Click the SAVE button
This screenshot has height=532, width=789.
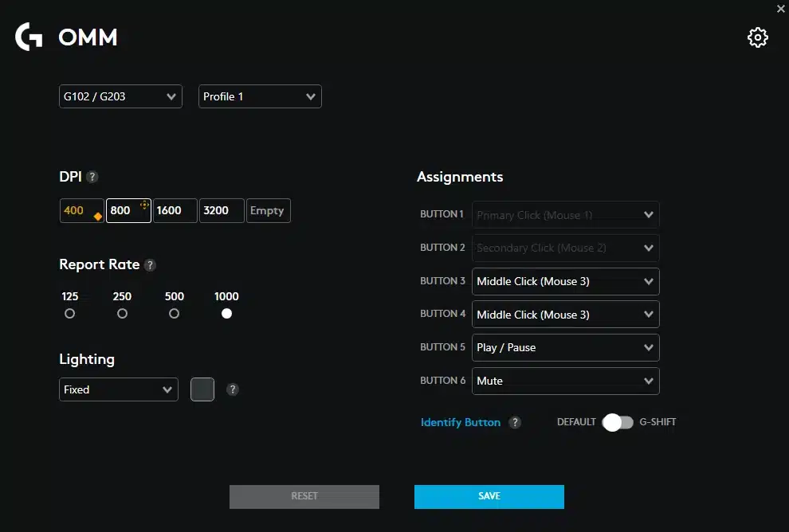489,496
